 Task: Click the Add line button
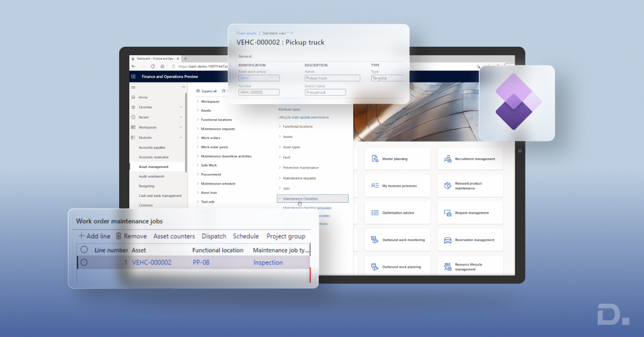pos(94,236)
